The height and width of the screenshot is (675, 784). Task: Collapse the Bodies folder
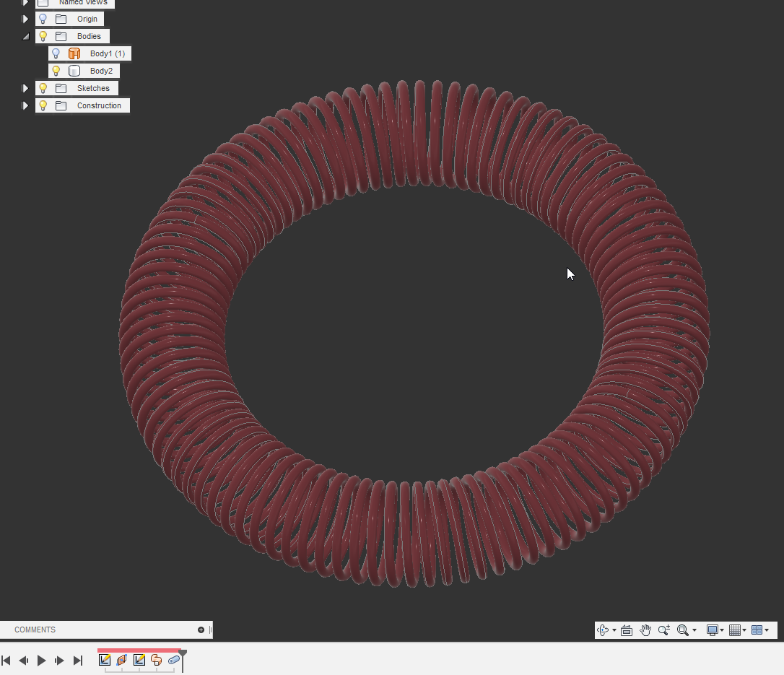click(25, 35)
